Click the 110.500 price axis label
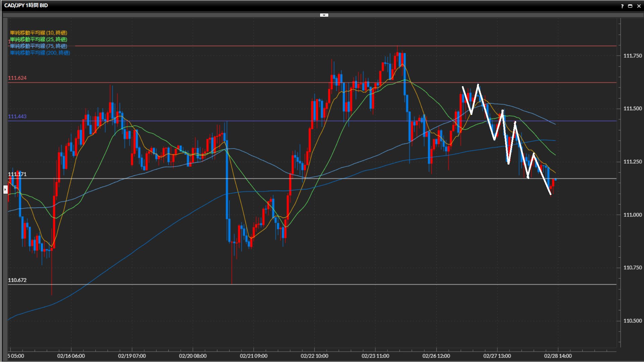 coord(632,320)
